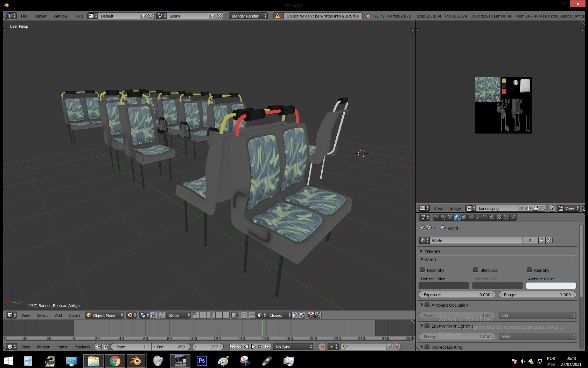This screenshot has width=588, height=368.
Task: Enable the Ambient Occlusion checkbox
Action: [427, 305]
